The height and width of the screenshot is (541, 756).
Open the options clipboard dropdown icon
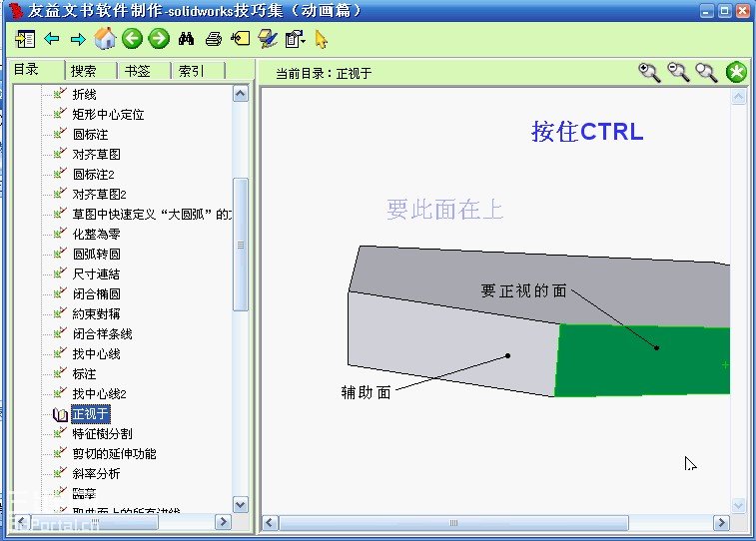[295, 39]
